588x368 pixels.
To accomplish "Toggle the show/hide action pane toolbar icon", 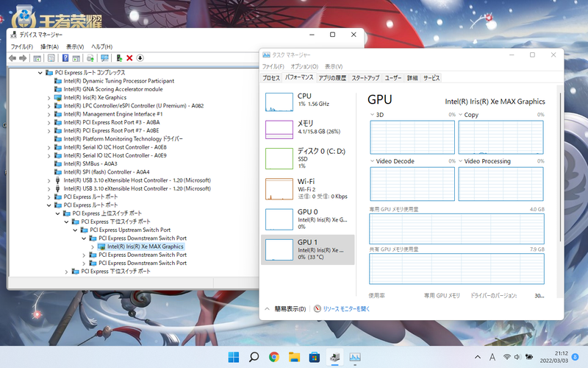I will click(76, 58).
